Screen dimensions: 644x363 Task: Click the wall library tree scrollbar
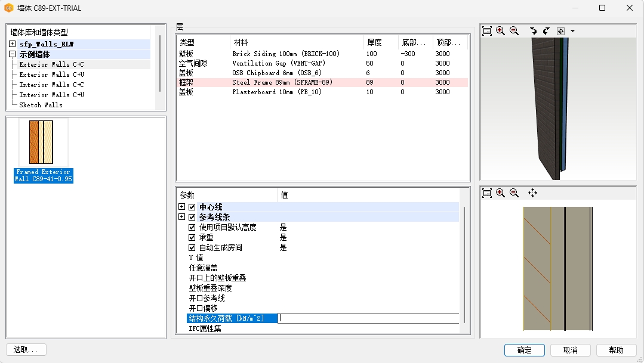click(x=160, y=64)
